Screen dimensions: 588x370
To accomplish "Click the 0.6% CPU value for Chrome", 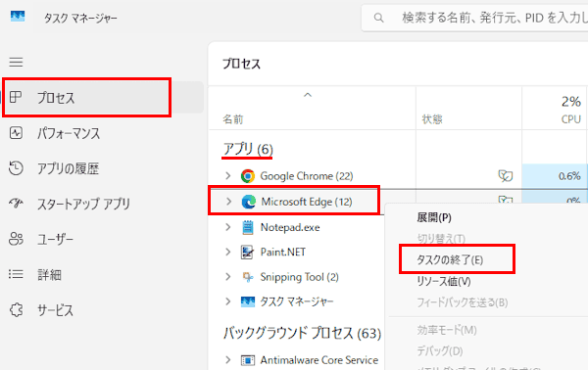I will [569, 176].
